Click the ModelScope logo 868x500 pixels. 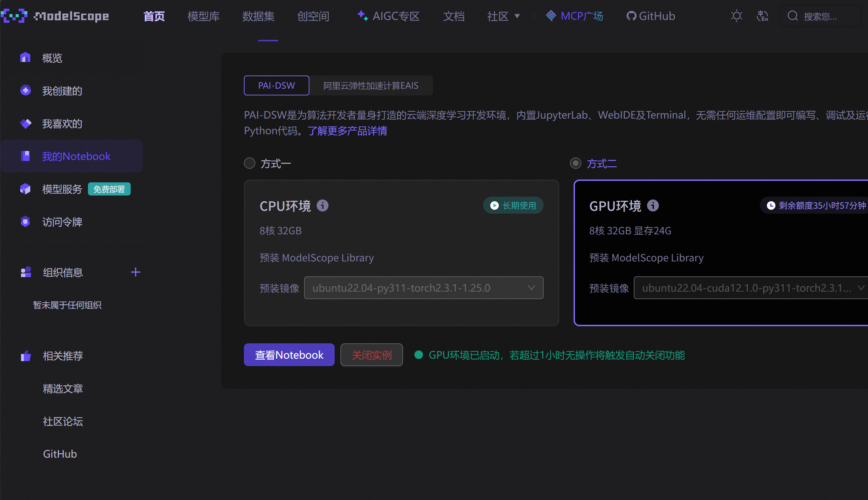(x=55, y=16)
